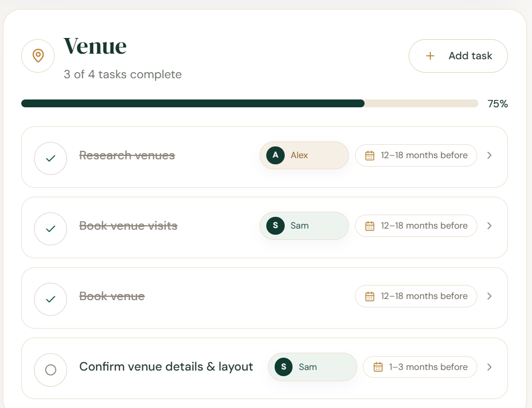Click the struck-through Book venue title
This screenshot has width=532, height=408.
tap(112, 296)
